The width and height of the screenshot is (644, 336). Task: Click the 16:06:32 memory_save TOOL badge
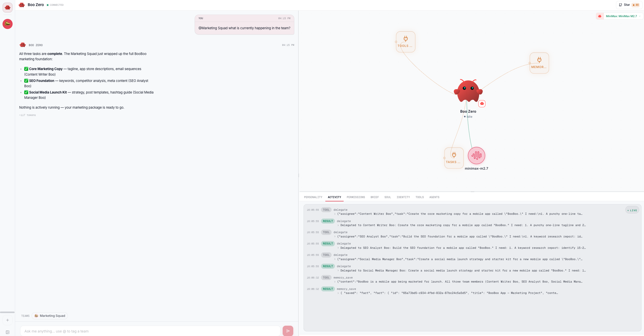pyautogui.click(x=326, y=278)
